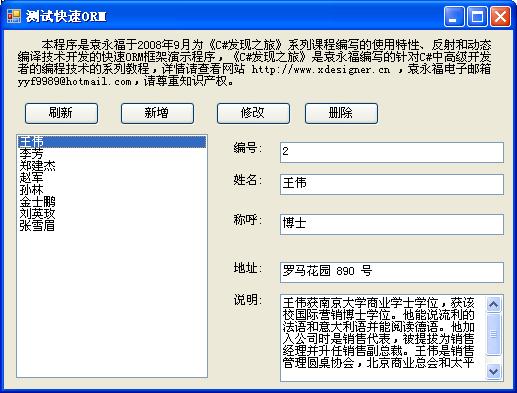Click the 地址 label
Viewport: 517px width, 393px height.
coord(248,268)
